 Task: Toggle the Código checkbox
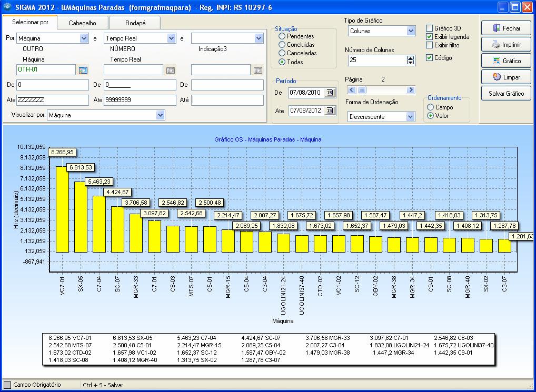click(429, 58)
